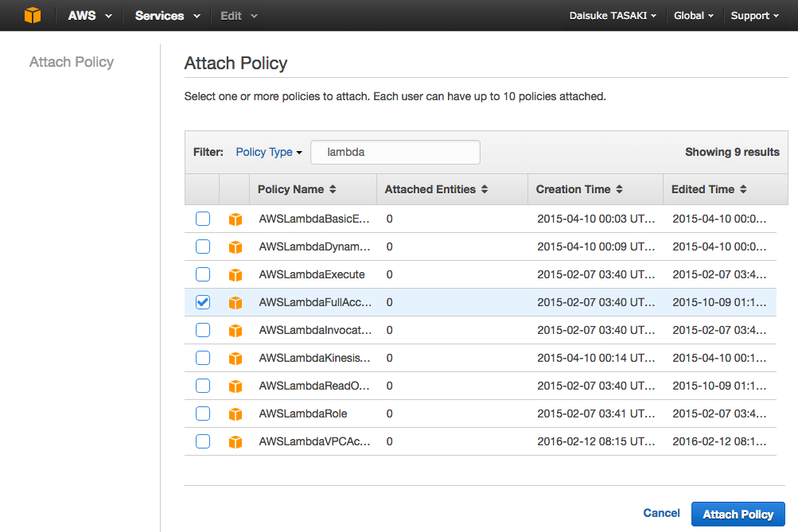Open the AWSLambdaVPCAc... policy name
Image resolution: width=798 pixels, height=532 pixels.
coord(314,441)
